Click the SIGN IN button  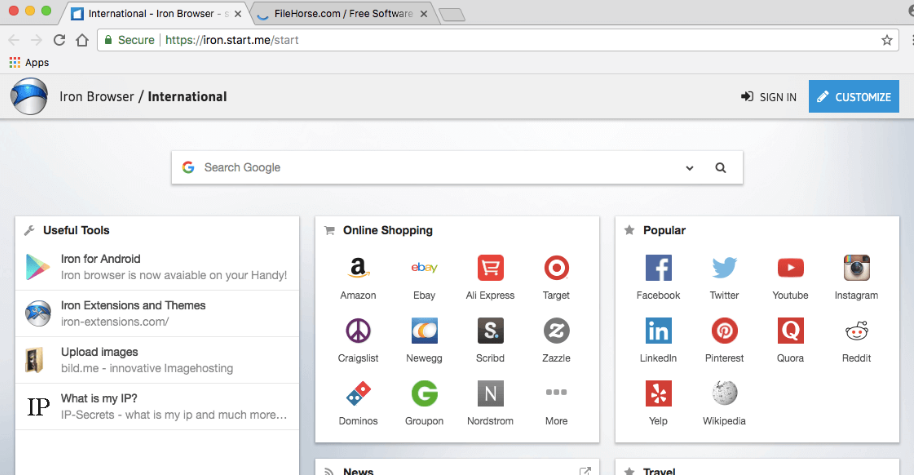coord(768,97)
